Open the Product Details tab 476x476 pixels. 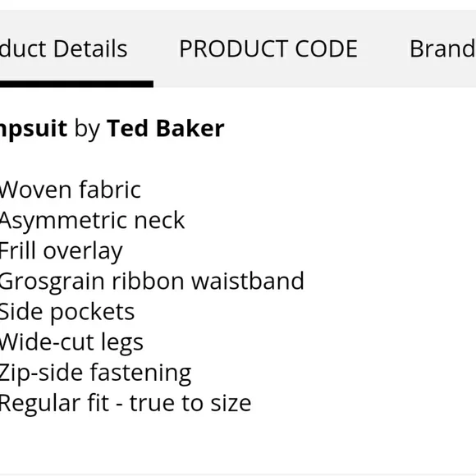tap(64, 48)
